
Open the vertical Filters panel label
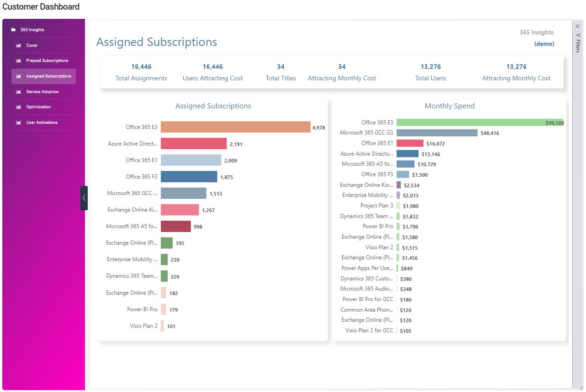(578, 46)
